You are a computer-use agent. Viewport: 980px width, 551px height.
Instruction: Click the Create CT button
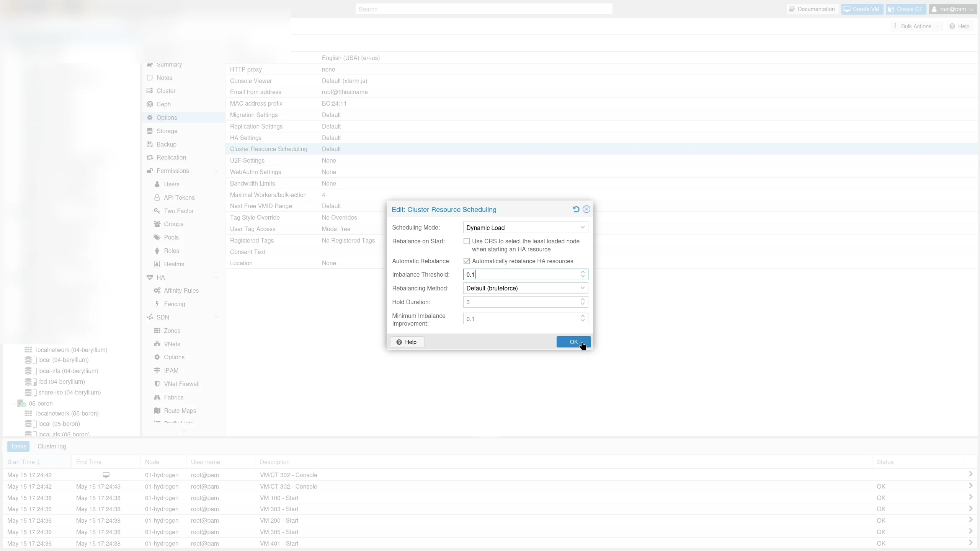pyautogui.click(x=906, y=9)
